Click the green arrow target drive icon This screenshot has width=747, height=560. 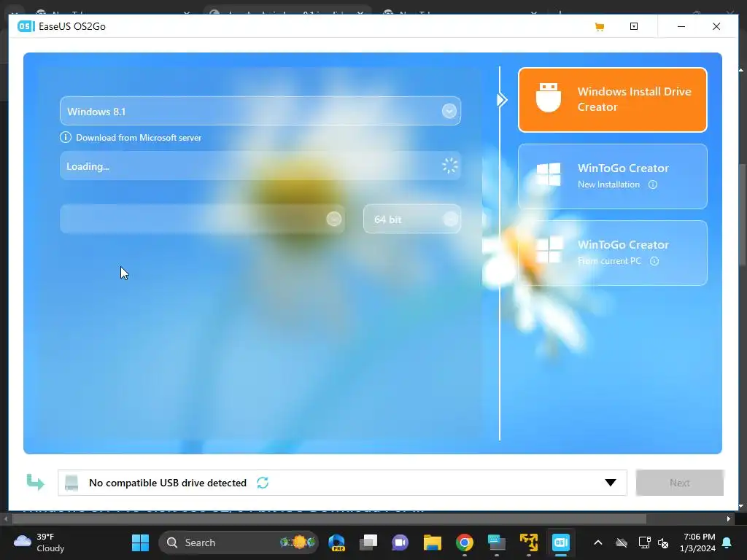(x=35, y=482)
